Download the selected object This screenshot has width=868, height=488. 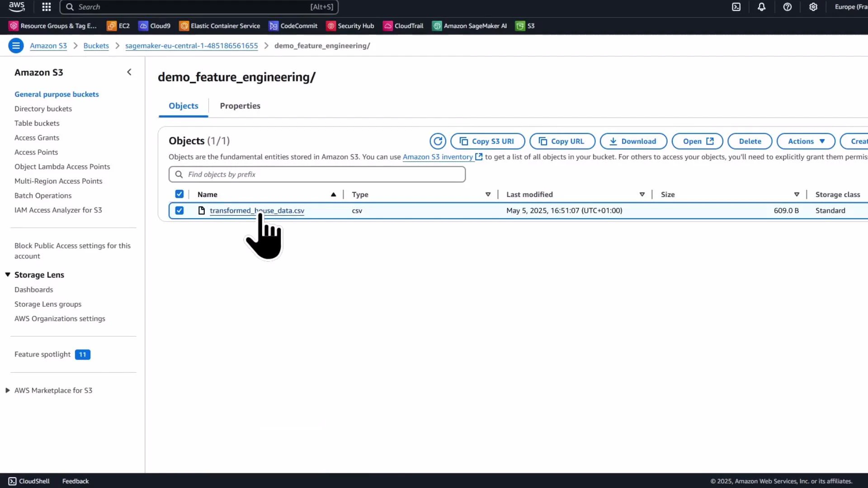633,141
